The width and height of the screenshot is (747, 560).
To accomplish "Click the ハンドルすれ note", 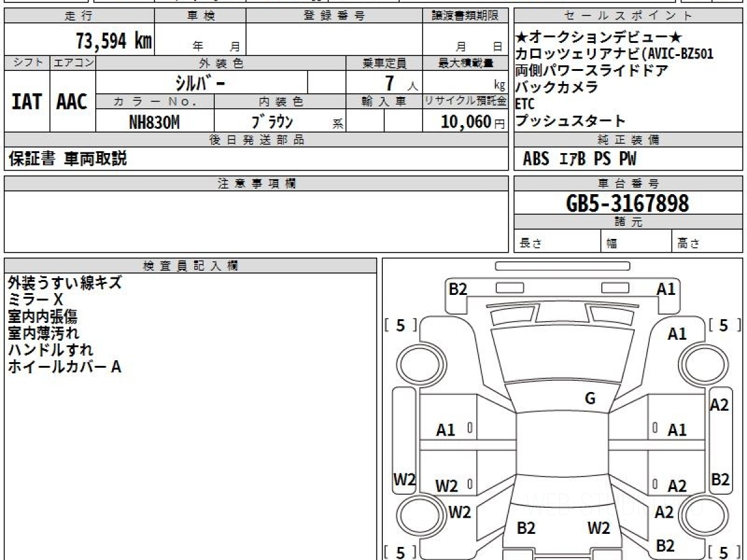I will (x=50, y=350).
